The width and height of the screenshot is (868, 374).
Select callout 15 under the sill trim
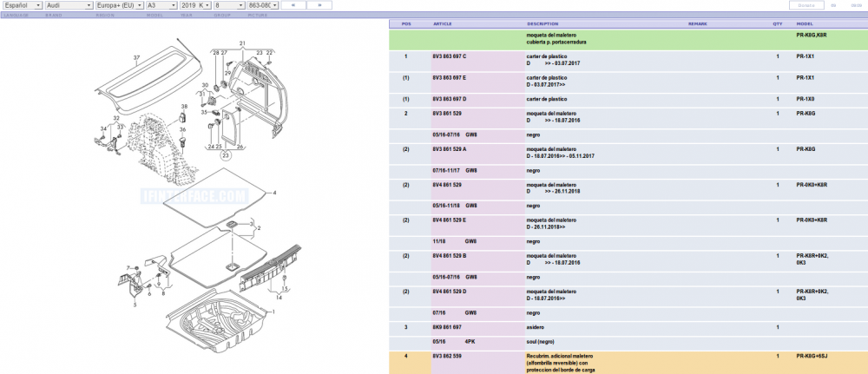coord(285,288)
